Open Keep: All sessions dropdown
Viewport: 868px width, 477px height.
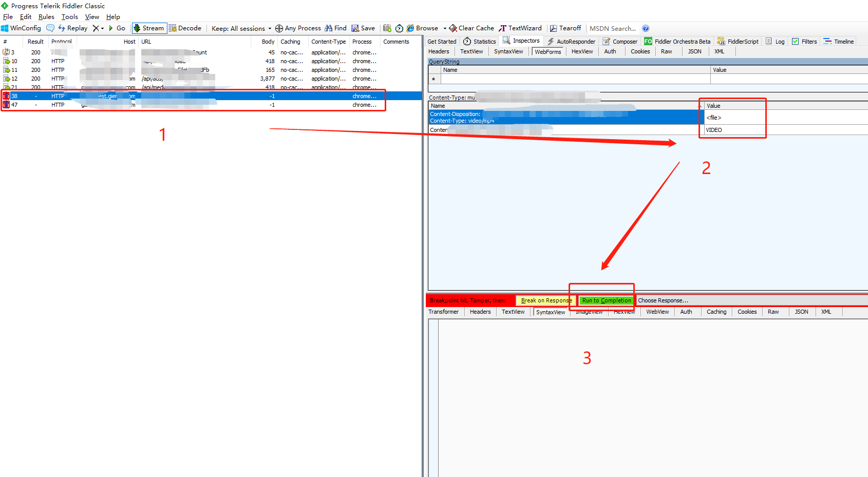241,28
